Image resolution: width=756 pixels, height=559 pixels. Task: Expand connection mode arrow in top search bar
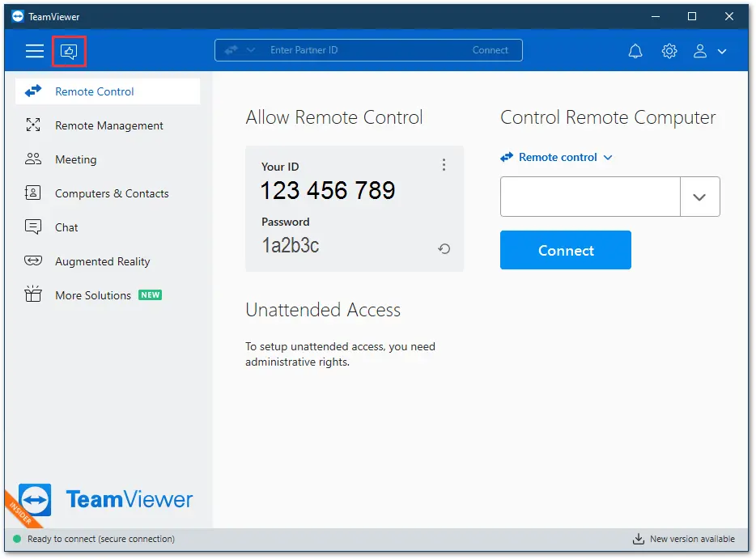tap(251, 49)
